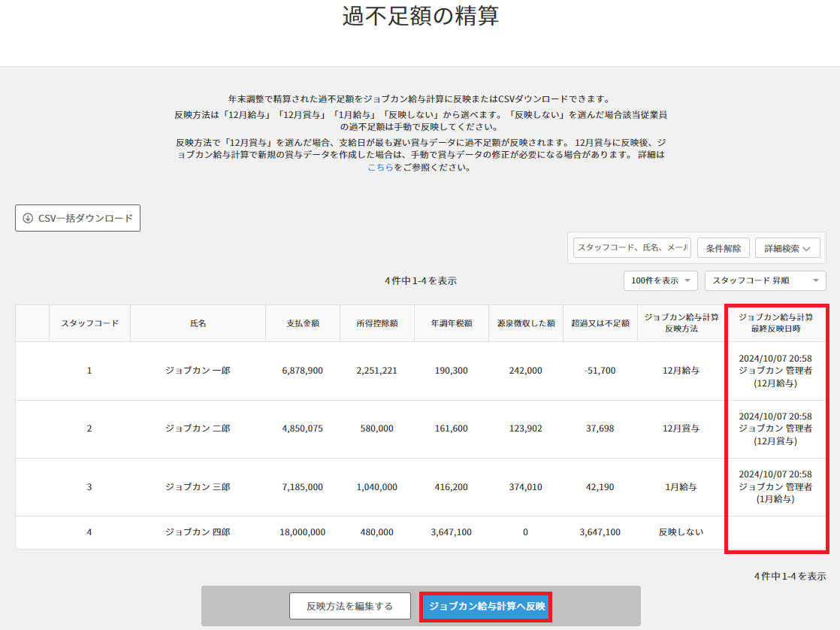Focus the staff code search field
Image resolution: width=840 pixels, height=630 pixels.
click(x=632, y=248)
